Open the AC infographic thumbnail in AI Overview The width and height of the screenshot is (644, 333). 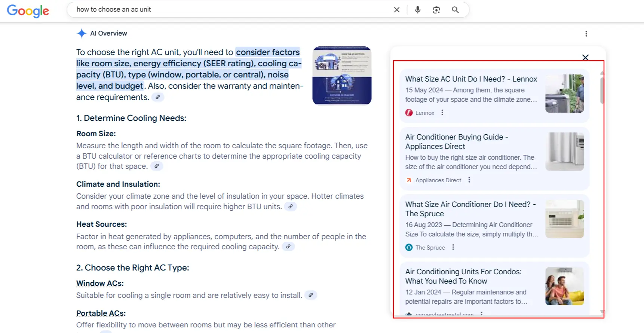[342, 76]
